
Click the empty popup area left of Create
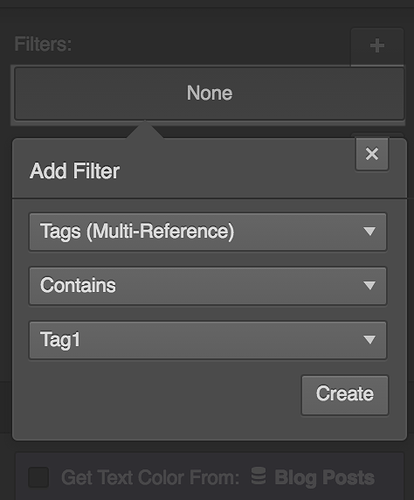[x=163, y=395]
